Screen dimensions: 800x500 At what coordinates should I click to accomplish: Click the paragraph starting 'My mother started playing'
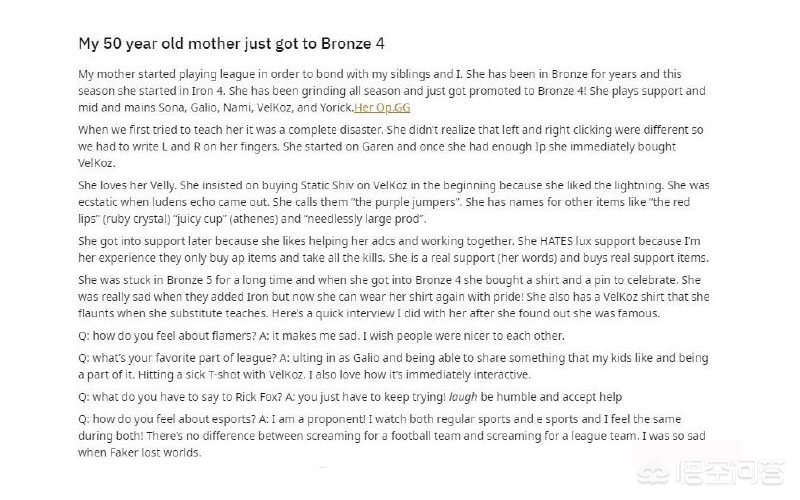coord(392,91)
